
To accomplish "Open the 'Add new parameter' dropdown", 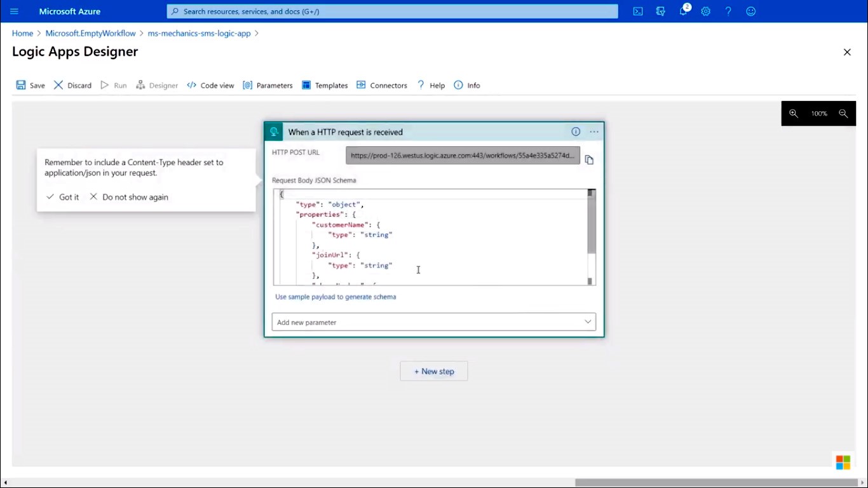I will coord(434,322).
